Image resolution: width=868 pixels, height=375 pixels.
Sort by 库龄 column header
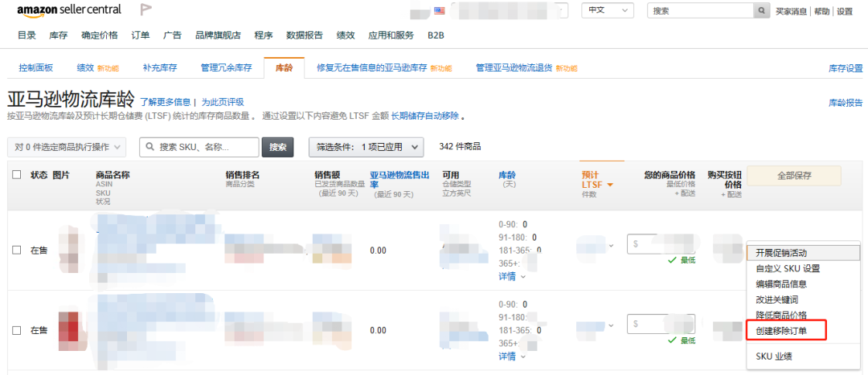click(x=507, y=175)
